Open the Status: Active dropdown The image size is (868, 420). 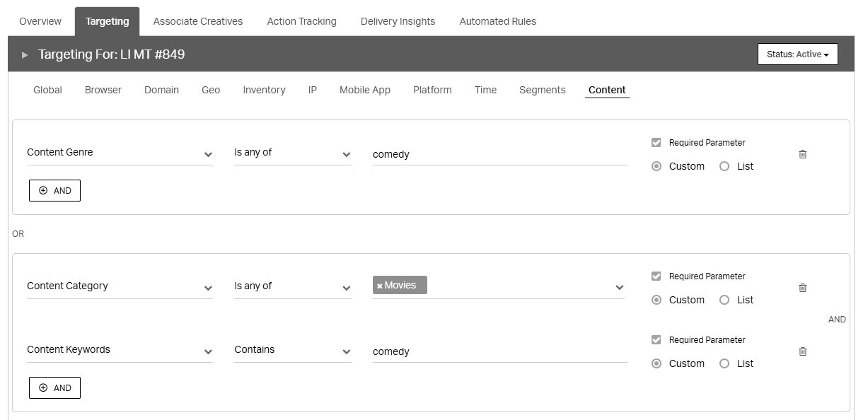point(797,54)
